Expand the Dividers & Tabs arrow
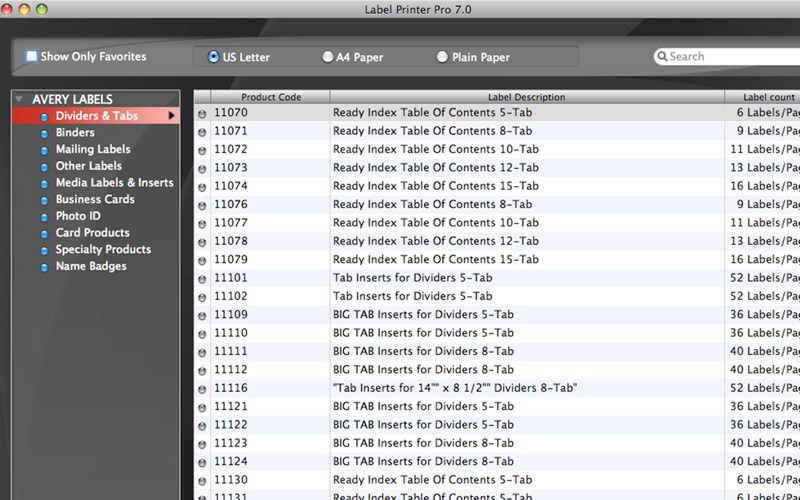Viewport: 800px width, 500px height. (x=171, y=116)
